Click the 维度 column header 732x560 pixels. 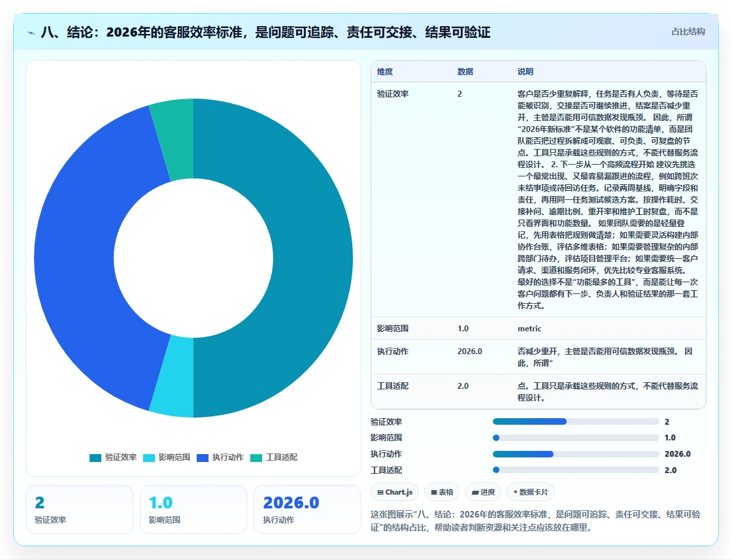point(385,71)
